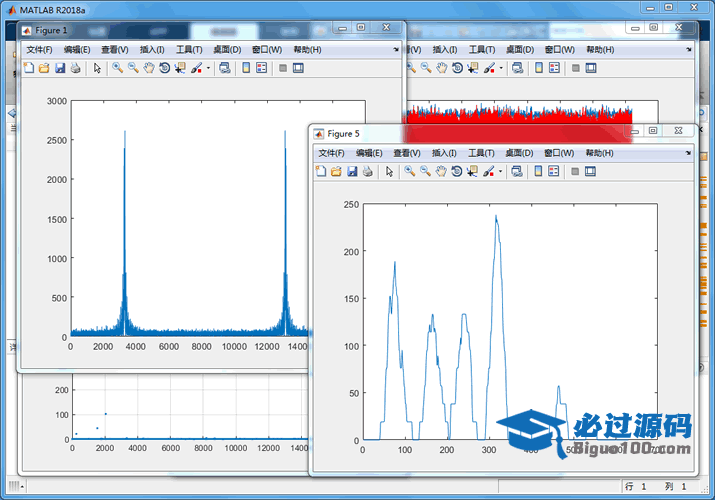Open 文件(F) menu in Figure 1

[x=39, y=49]
